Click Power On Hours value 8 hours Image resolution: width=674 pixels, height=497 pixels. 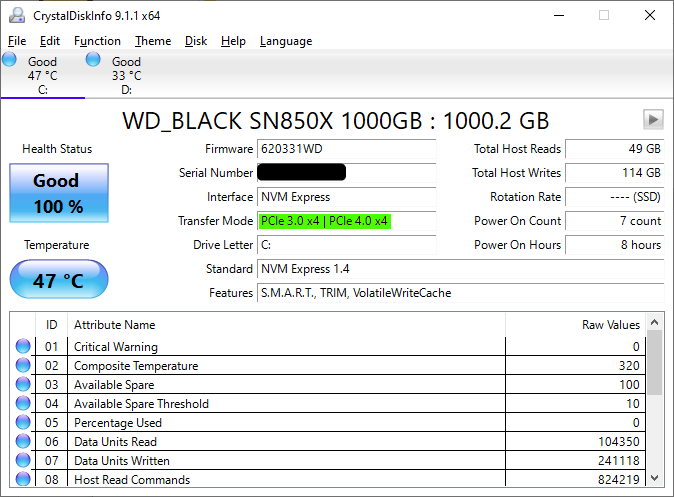click(x=615, y=245)
